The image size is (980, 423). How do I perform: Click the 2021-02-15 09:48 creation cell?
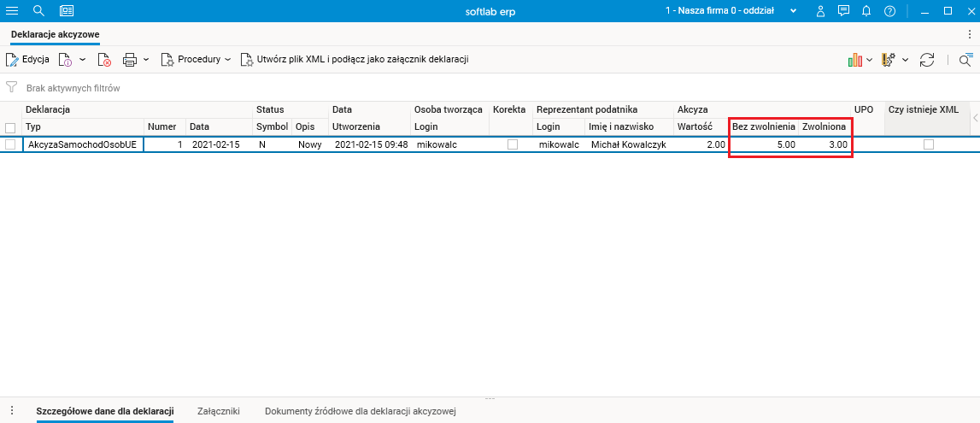click(x=369, y=144)
